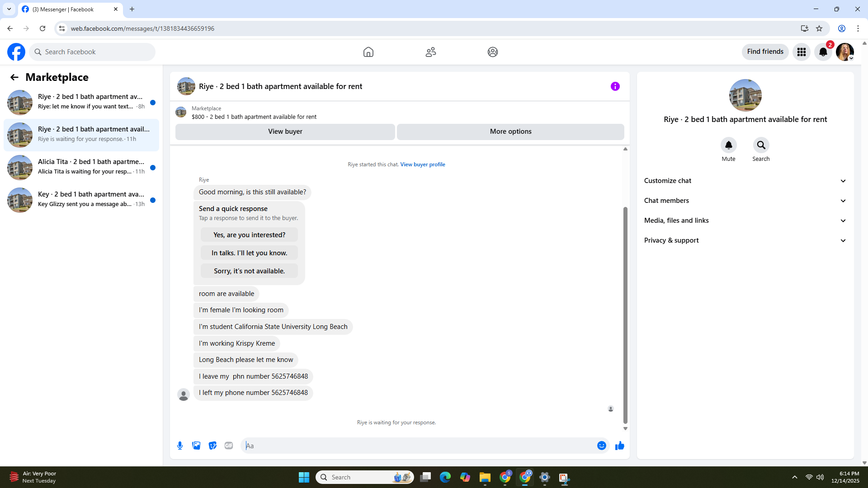Open the Facebook menu grid icon
This screenshot has width=868, height=488.
click(801, 52)
